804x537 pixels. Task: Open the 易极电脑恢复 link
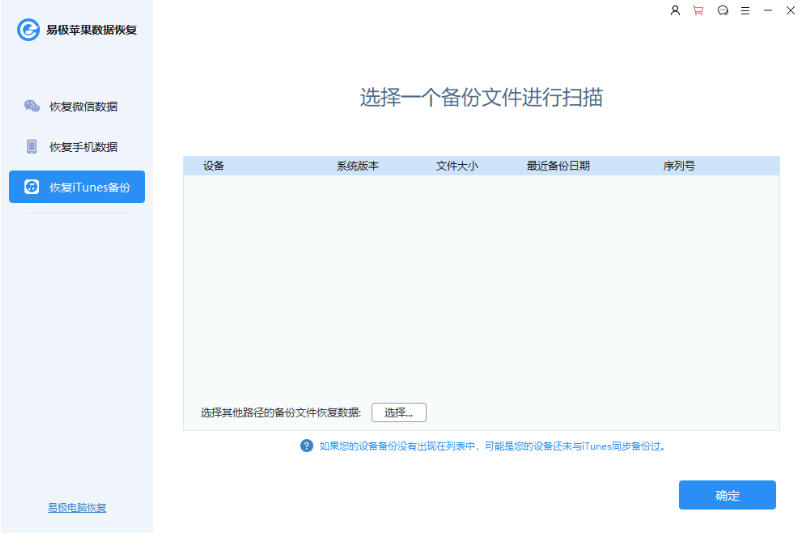[77, 507]
